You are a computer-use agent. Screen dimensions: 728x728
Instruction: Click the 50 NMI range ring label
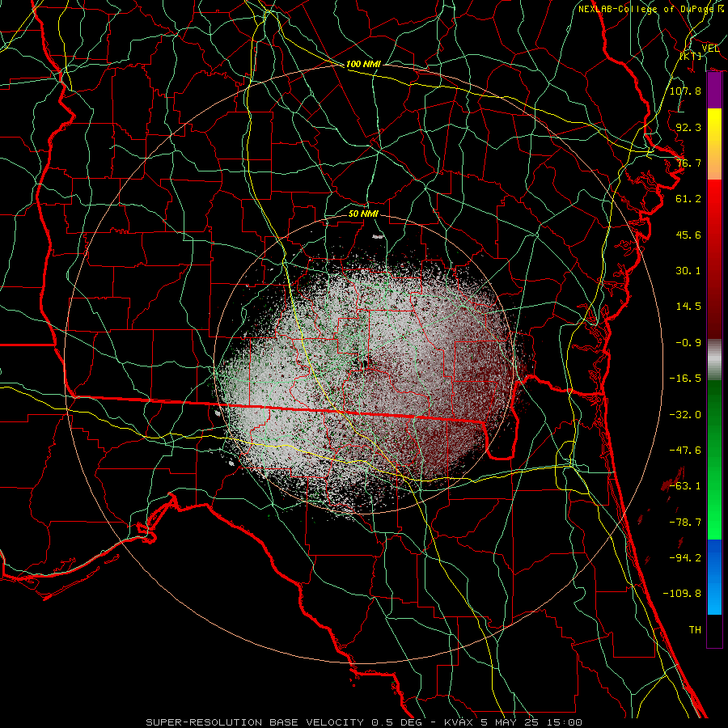[363, 214]
